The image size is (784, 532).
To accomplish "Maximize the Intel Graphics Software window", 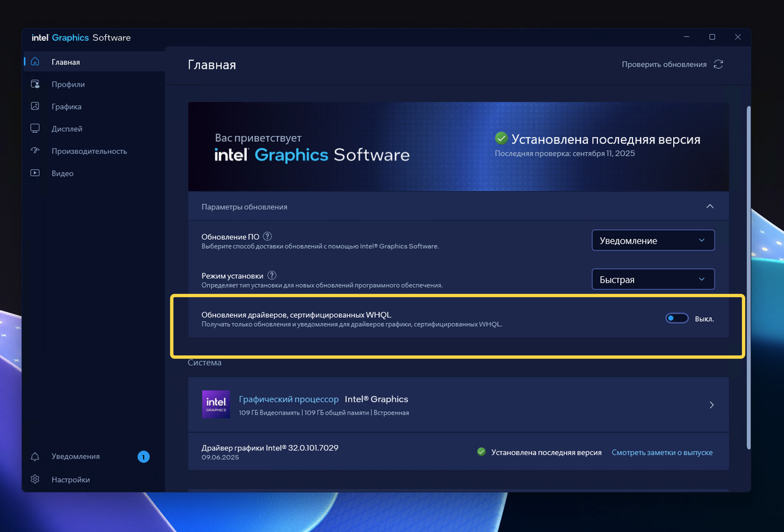I will click(712, 37).
